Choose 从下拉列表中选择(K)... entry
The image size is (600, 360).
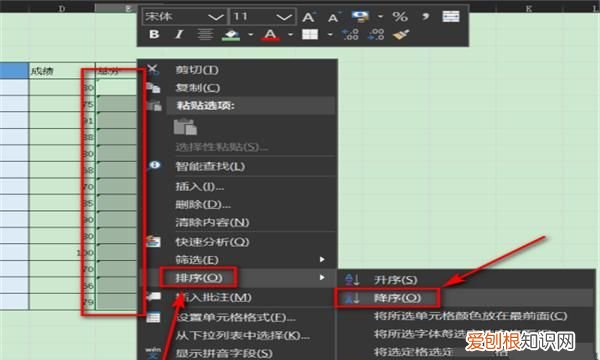click(x=243, y=336)
